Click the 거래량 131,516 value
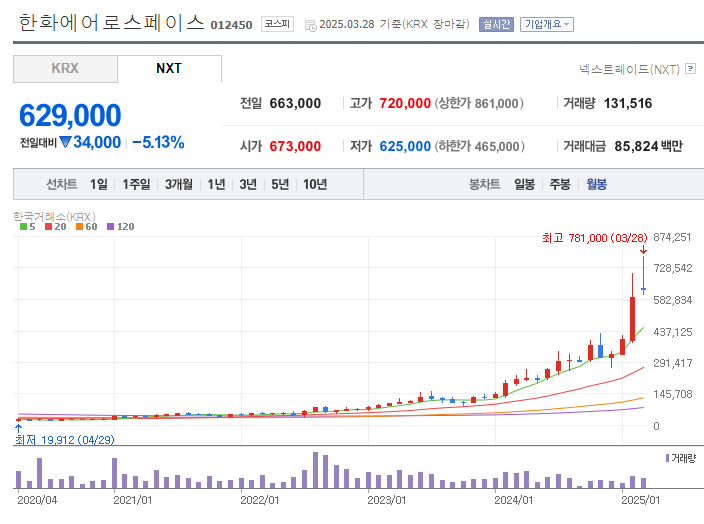 click(628, 104)
